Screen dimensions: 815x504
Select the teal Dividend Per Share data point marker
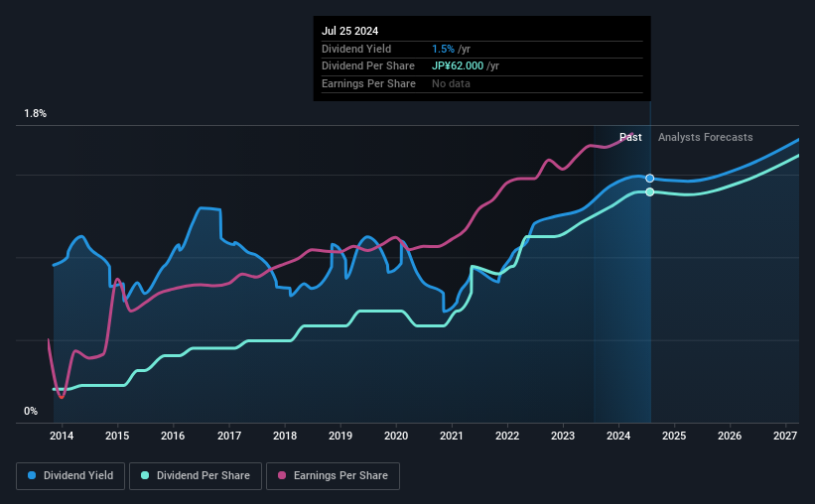649,192
